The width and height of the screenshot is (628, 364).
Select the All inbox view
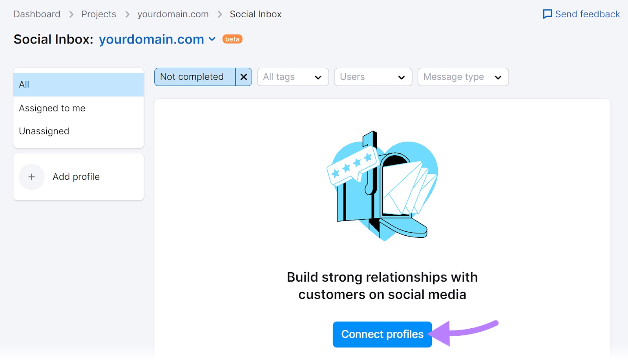pos(78,85)
